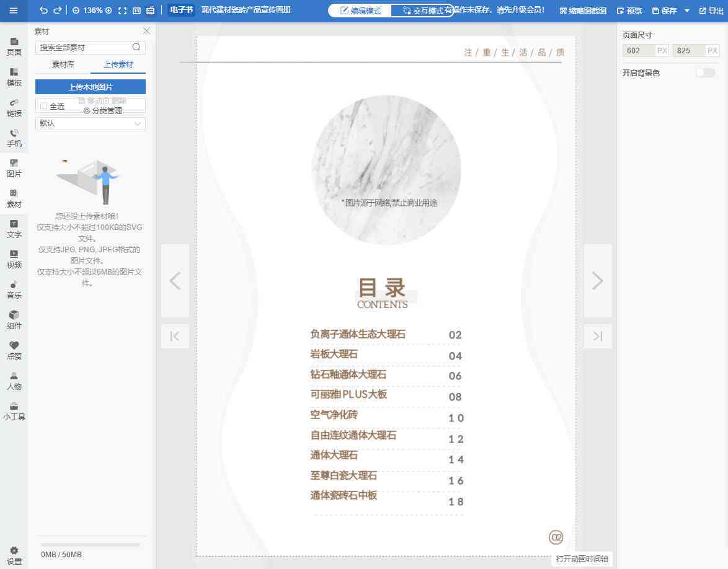The width and height of the screenshot is (728, 569).
Task: Open the 图片 image panel
Action: [x=14, y=169]
